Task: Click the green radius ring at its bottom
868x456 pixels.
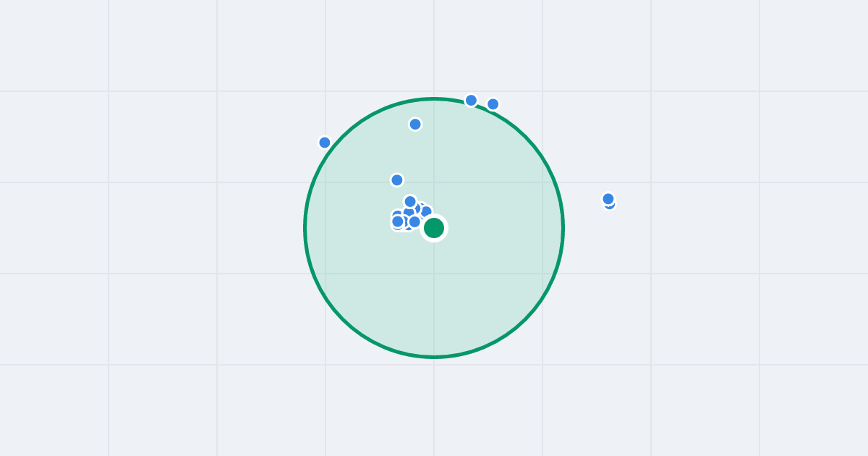Action: click(434, 356)
